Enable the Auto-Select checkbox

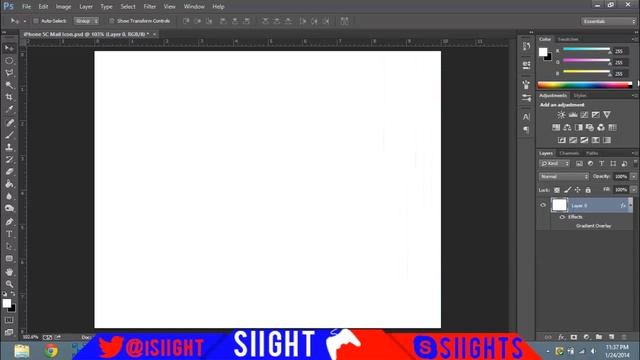tap(36, 21)
